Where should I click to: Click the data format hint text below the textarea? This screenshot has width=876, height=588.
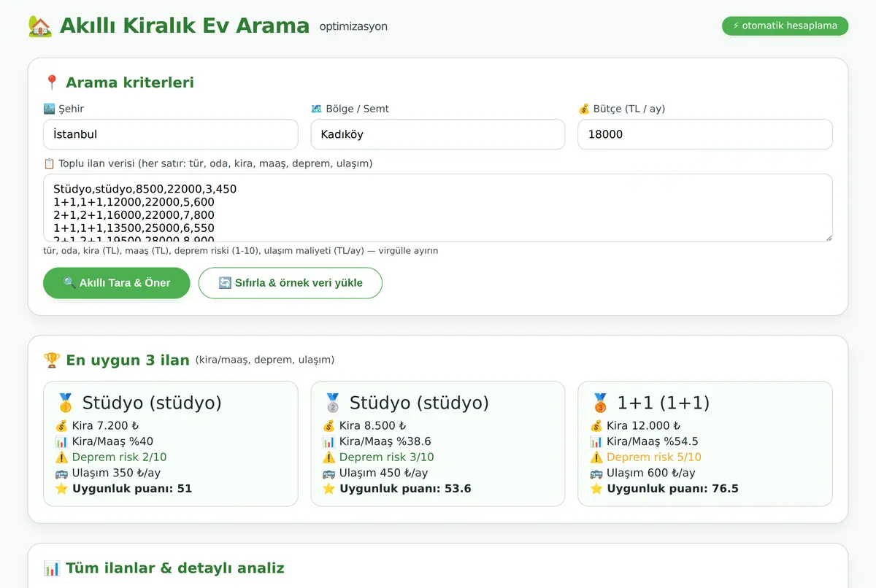(x=241, y=250)
